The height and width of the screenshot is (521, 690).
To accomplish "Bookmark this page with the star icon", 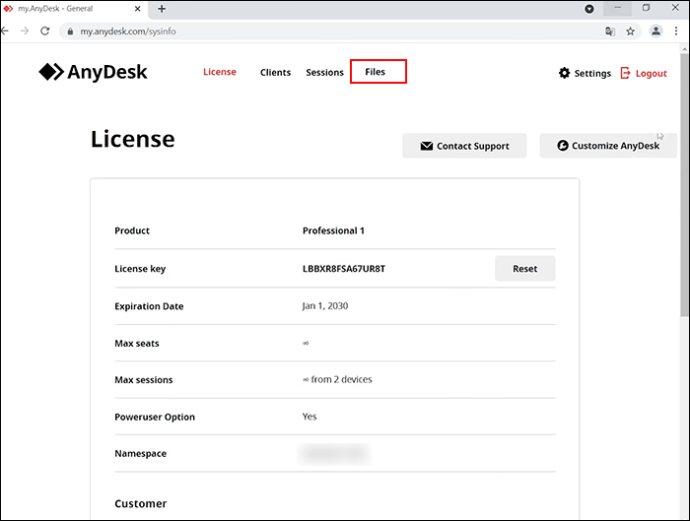I will pos(631,31).
